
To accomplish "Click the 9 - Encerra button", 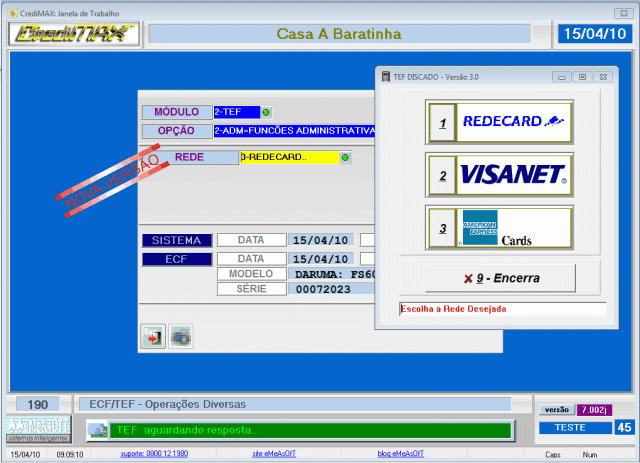I will 500,276.
